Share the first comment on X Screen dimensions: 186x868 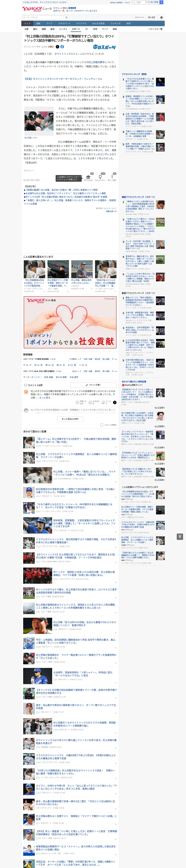point(115,402)
